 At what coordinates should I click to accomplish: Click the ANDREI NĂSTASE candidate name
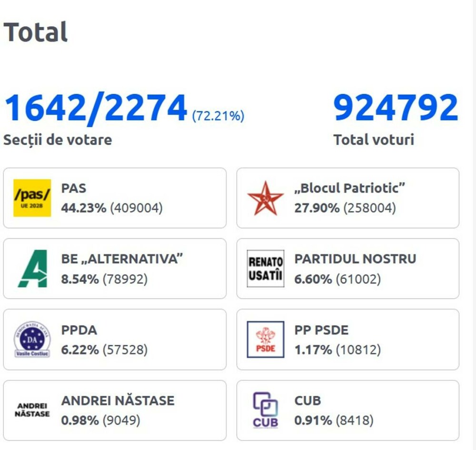pos(118,401)
